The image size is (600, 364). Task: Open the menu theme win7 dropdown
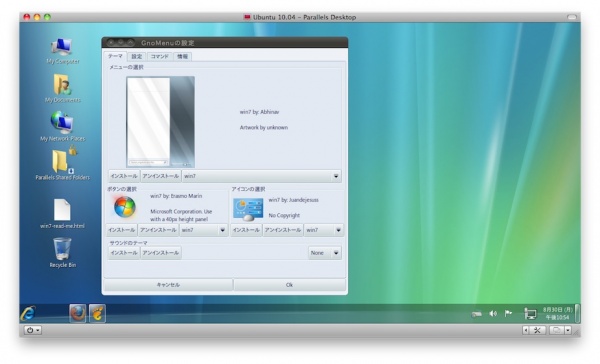pos(261,176)
